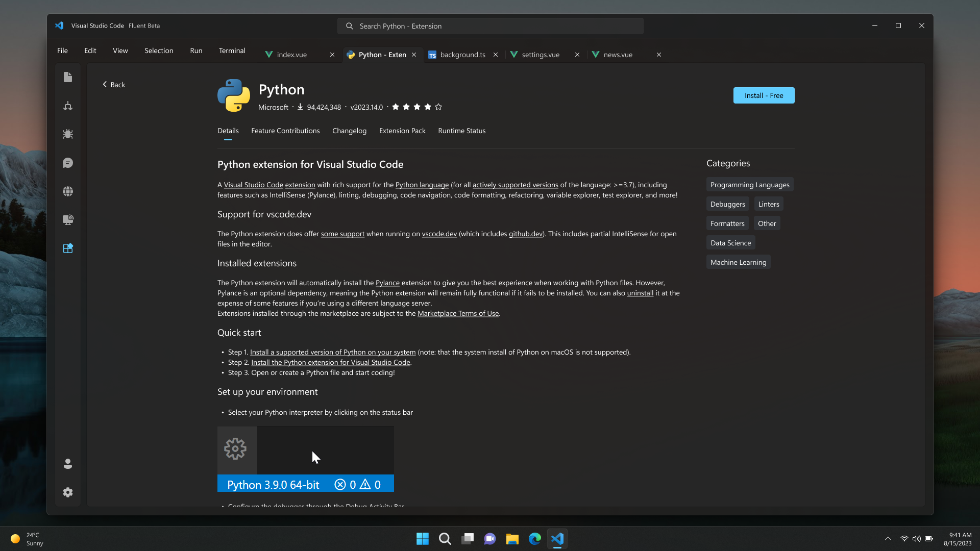The height and width of the screenshot is (551, 980).
Task: Close the background.ts tab
Action: click(x=496, y=55)
